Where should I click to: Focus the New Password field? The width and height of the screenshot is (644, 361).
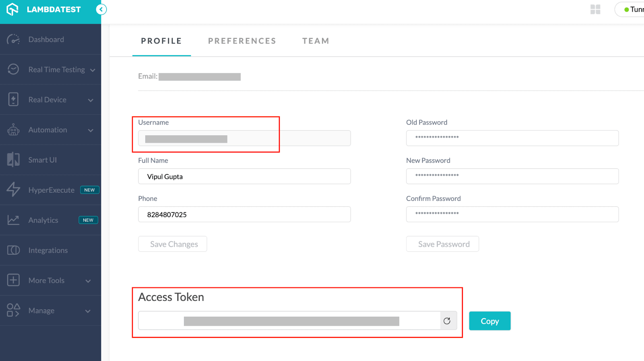coord(512,176)
